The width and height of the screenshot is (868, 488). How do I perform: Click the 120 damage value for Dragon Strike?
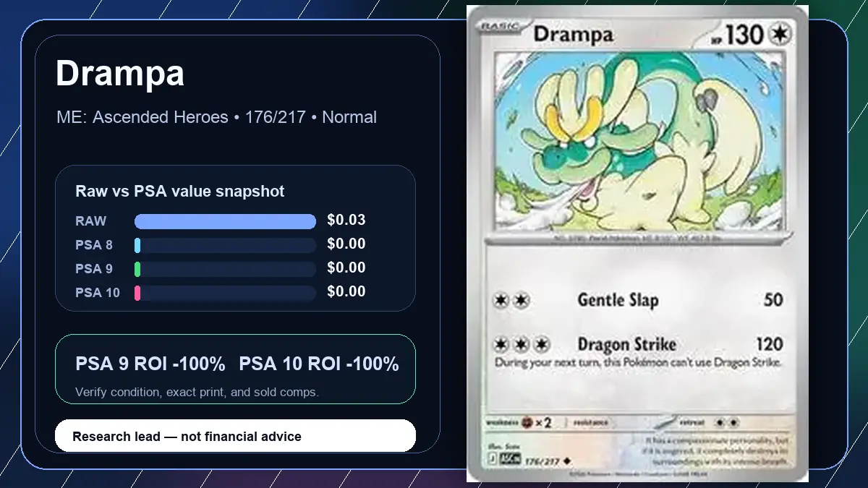coord(769,343)
